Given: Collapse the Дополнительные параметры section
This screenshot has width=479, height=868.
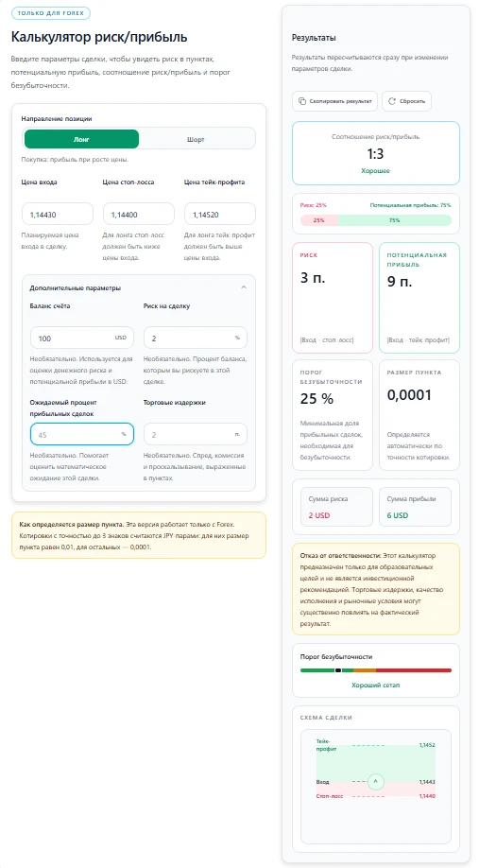Looking at the screenshot, I should [244, 287].
